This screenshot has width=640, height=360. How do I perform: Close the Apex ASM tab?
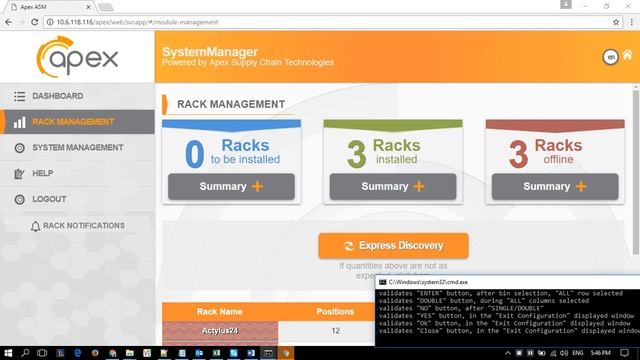pos(89,7)
